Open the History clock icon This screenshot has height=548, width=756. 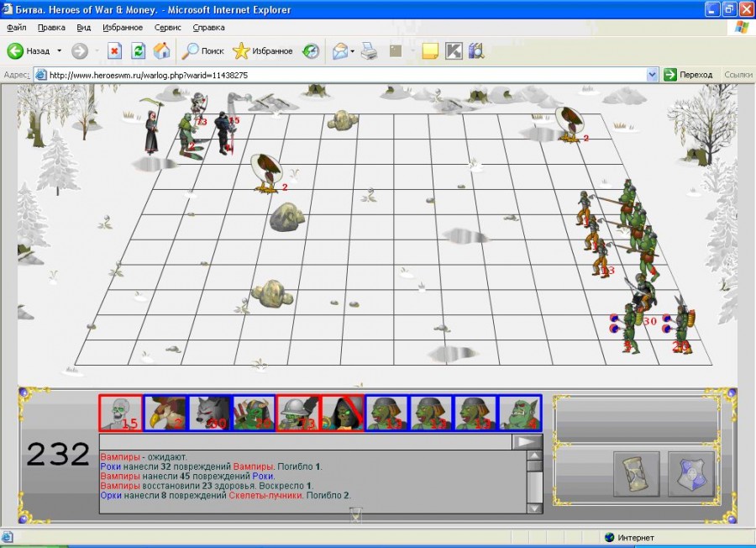(311, 50)
